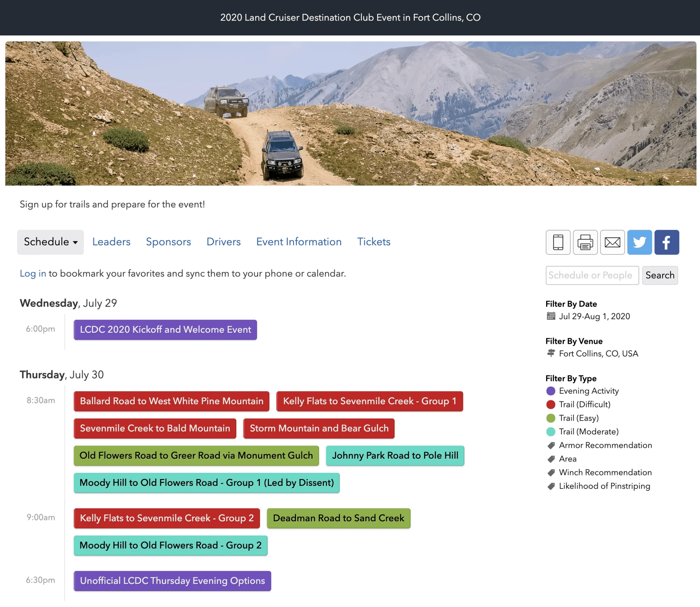Open Moody Hill Group 1 (Led by Dissent)
This screenshot has width=700, height=607.
coord(207,483)
